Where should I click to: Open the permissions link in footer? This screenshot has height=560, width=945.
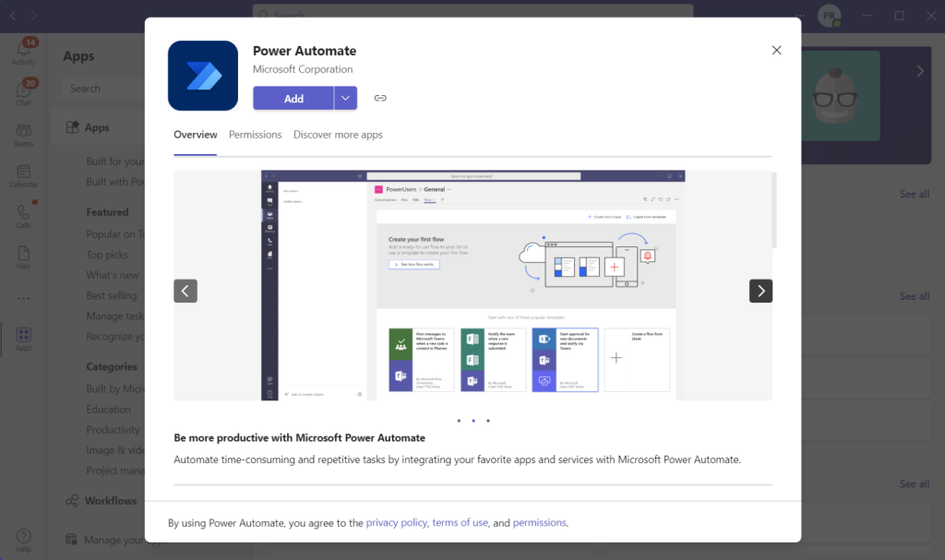539,522
